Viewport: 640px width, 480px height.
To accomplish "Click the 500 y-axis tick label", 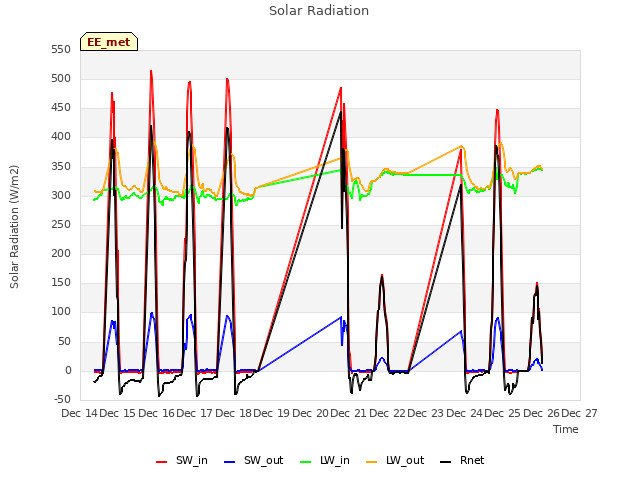I will (x=61, y=79).
